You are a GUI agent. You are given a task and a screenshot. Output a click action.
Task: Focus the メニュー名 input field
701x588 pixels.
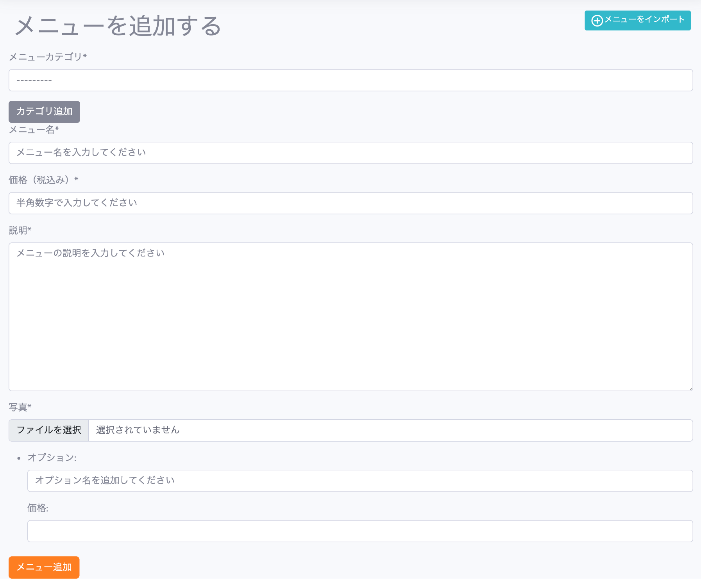point(350,153)
